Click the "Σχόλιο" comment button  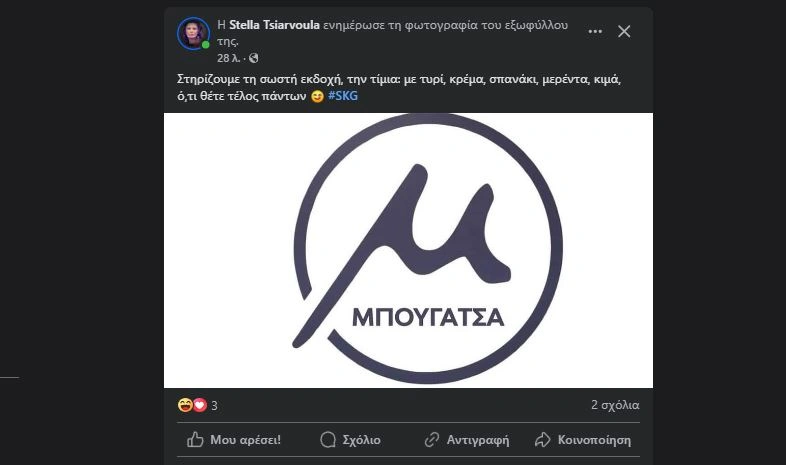(350, 439)
